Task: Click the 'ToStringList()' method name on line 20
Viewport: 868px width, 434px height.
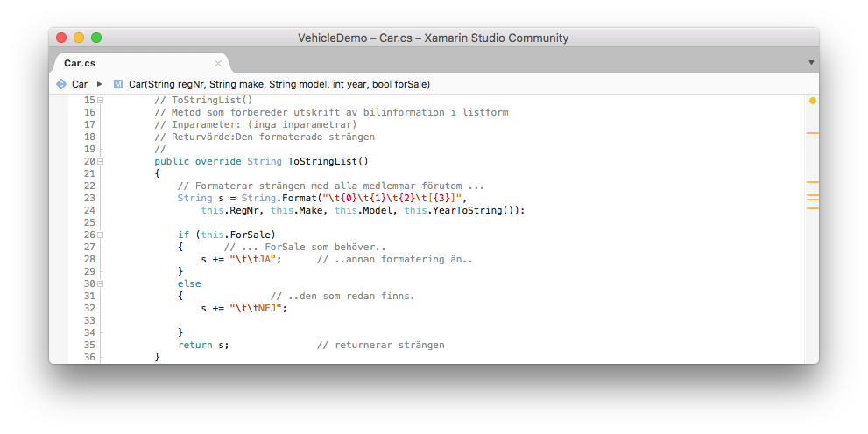Action: coord(328,161)
